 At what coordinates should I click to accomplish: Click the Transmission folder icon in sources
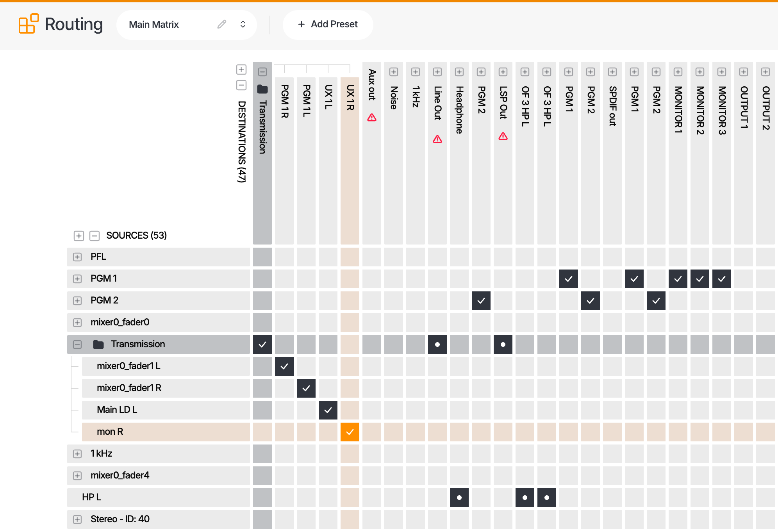click(x=98, y=344)
